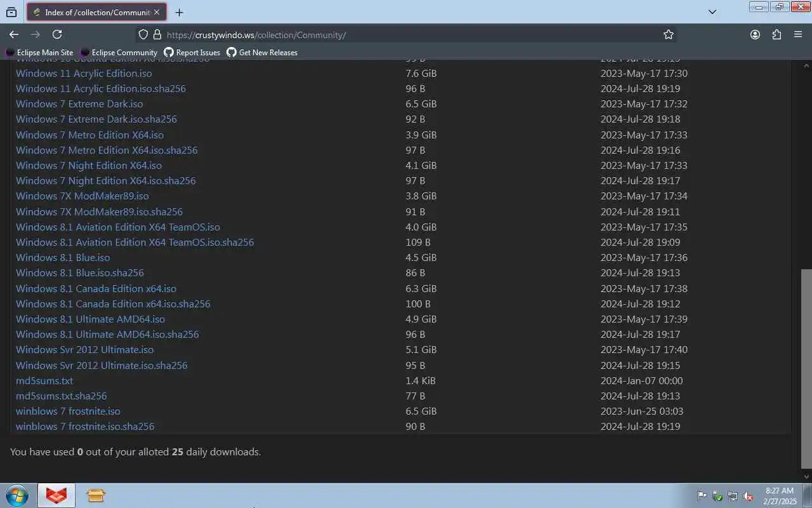Open winblows 7 frostnite.iso.sha256
This screenshot has width=812, height=508.
[85, 426]
